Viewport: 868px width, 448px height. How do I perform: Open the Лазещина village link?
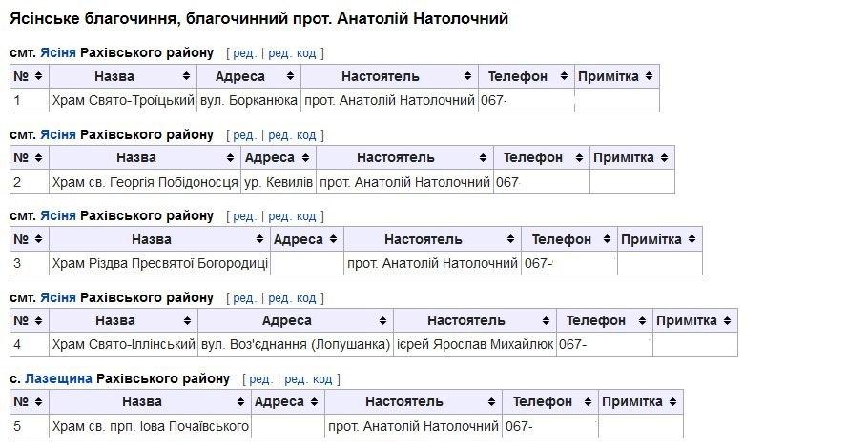(59, 378)
